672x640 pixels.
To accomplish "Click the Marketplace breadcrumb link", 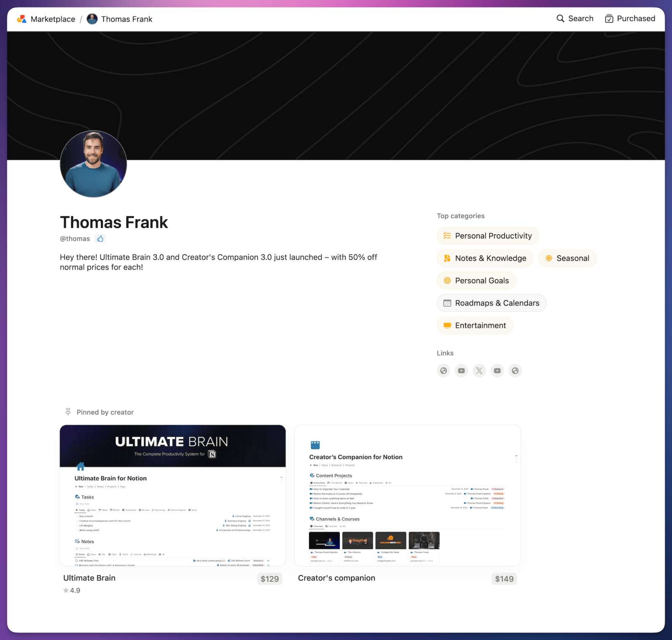I will point(52,18).
